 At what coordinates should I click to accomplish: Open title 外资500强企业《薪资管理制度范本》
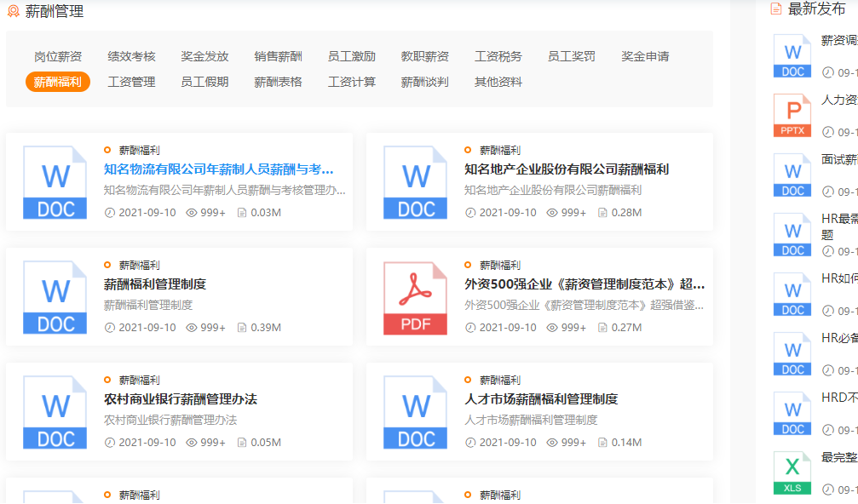(x=584, y=284)
